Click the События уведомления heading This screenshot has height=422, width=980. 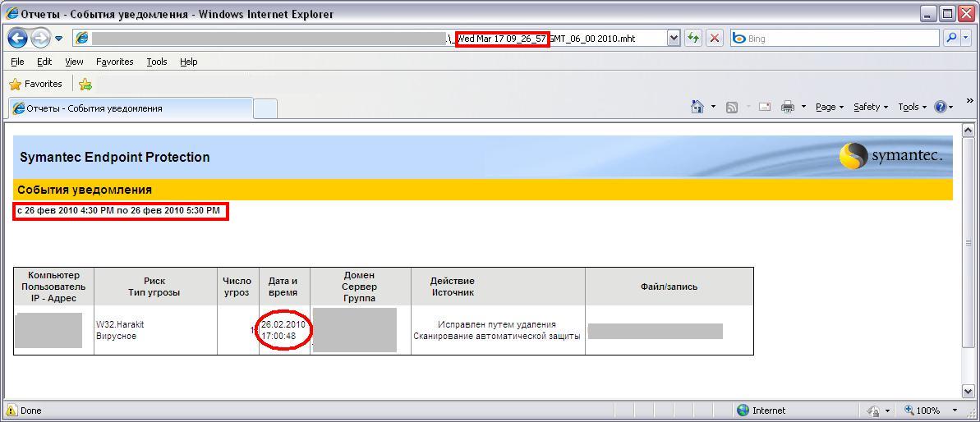[x=85, y=190]
